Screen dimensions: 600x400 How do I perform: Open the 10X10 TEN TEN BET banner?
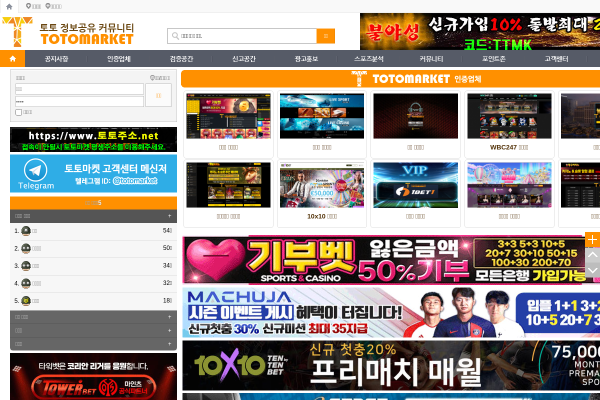(391, 366)
